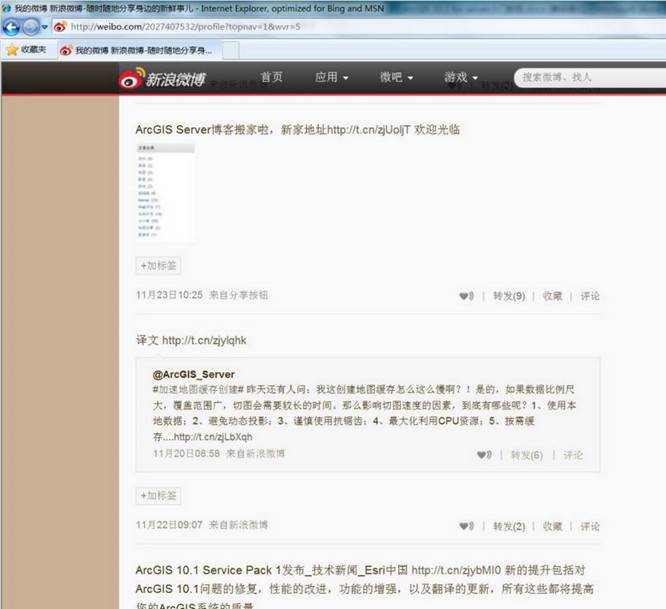The width and height of the screenshot is (666, 609).
Task: Click +加标签 under the ArcGIS Server blog post
Action: pyautogui.click(x=158, y=266)
